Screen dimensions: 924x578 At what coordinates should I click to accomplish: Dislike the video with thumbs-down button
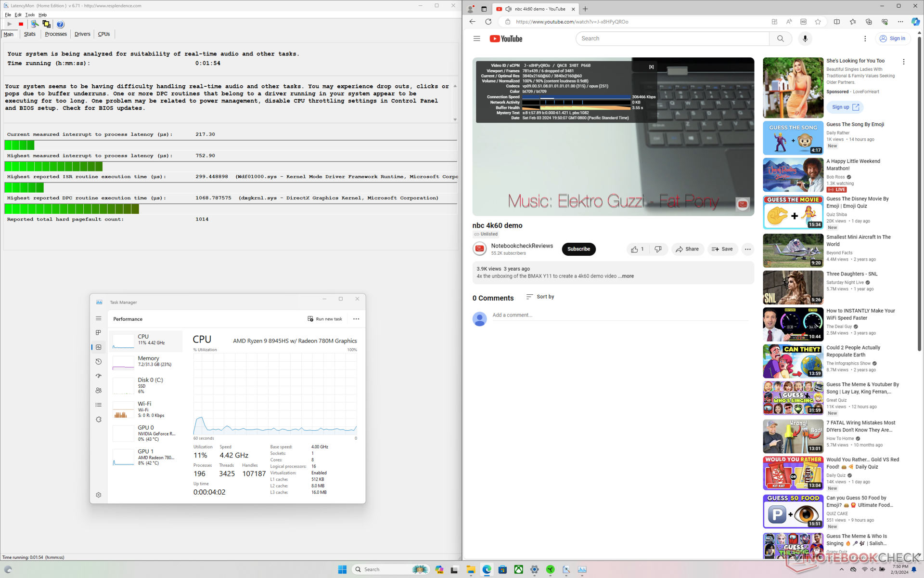point(658,249)
